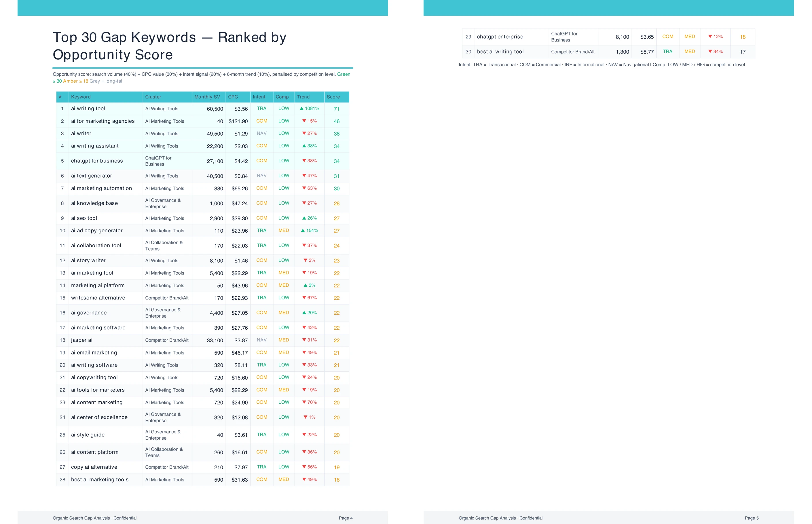
Task: Click the red down-arrow beside 15% trend
Action: pos(304,121)
